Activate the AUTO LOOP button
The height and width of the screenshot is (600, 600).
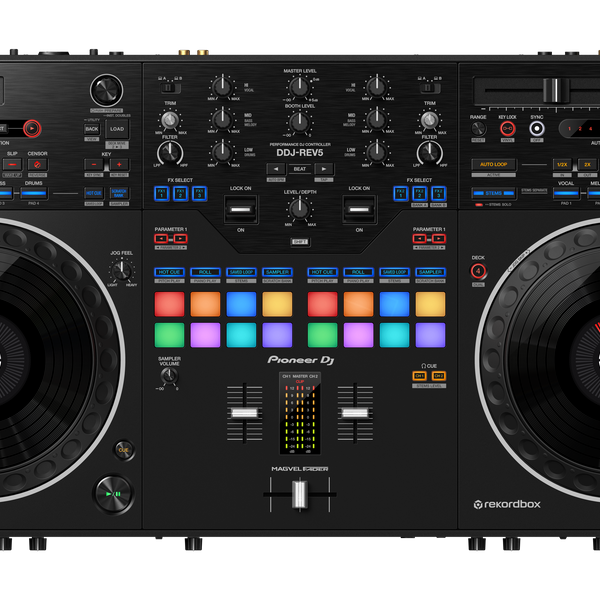click(x=494, y=165)
